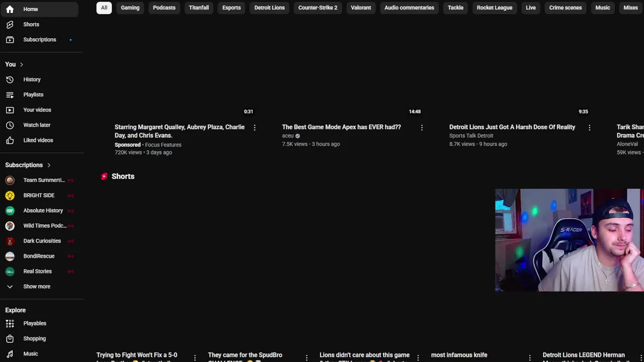
Task: Select the Tackle filter chip
Action: tap(455, 8)
